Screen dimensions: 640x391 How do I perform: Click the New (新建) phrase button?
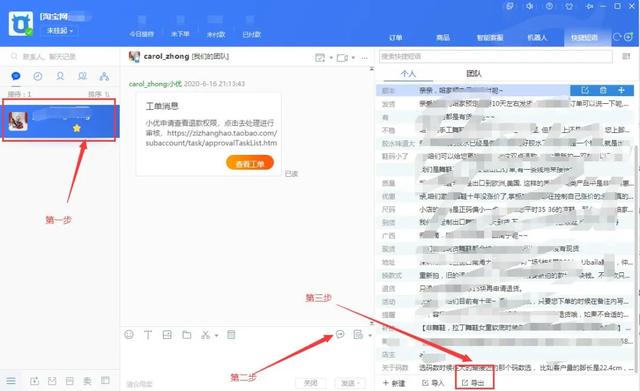(x=394, y=383)
